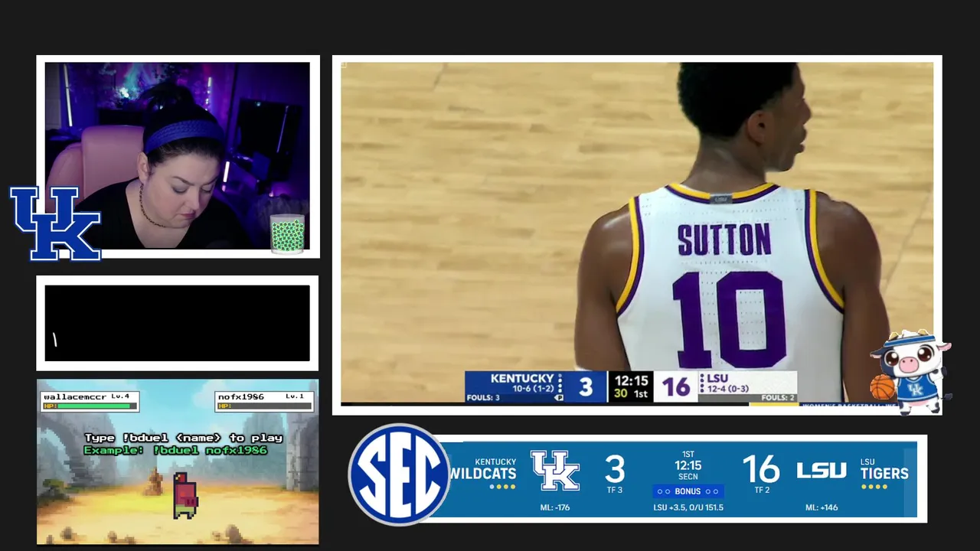Click 'Lv.4' level label next to wallacemccr

[x=119, y=396]
